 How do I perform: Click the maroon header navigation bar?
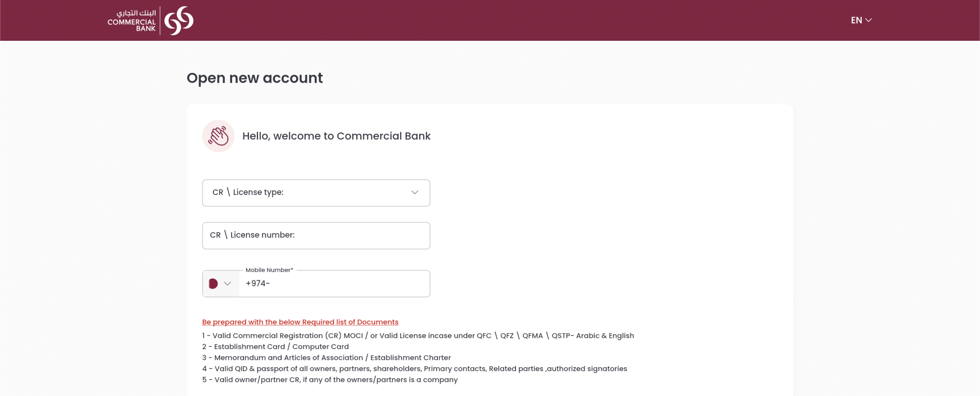pos(490,20)
